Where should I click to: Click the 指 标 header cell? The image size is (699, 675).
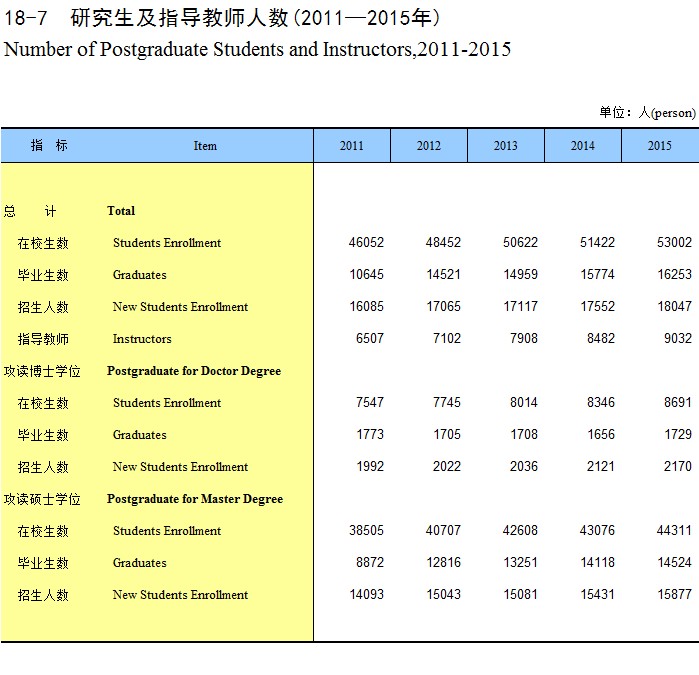point(49,145)
